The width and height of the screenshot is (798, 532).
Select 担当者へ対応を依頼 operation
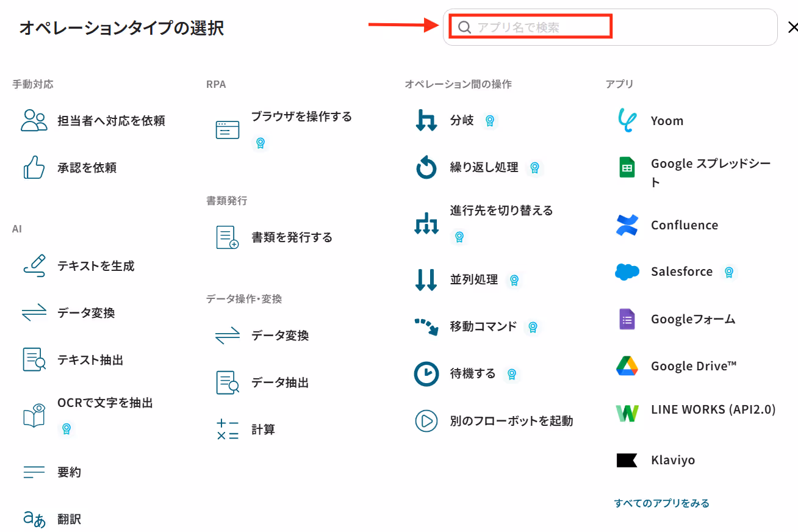click(111, 121)
